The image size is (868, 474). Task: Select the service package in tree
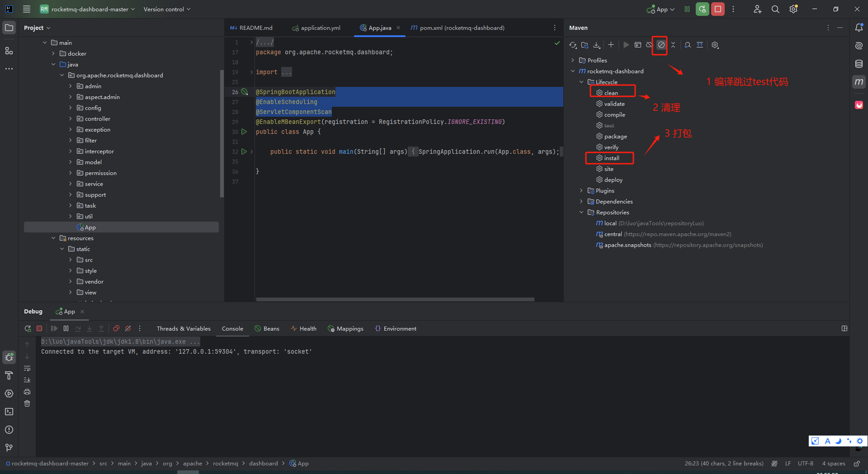[x=94, y=184]
